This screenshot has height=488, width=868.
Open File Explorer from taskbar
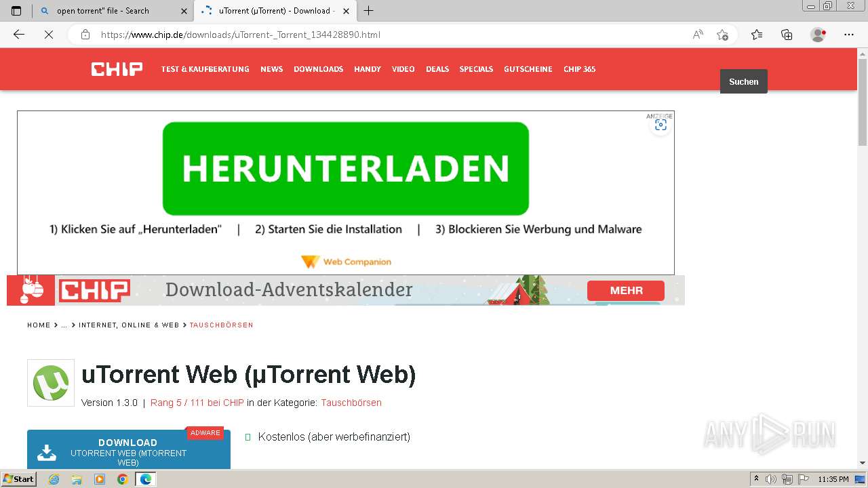click(77, 479)
